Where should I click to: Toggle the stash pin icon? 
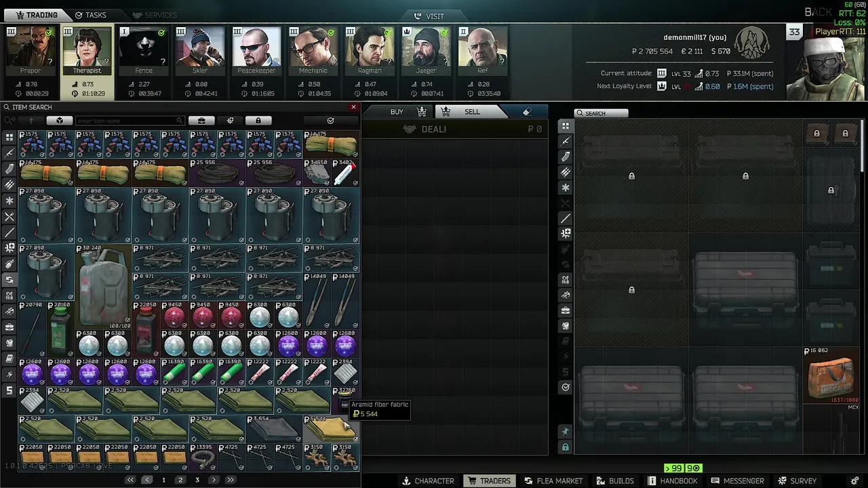tap(566, 432)
